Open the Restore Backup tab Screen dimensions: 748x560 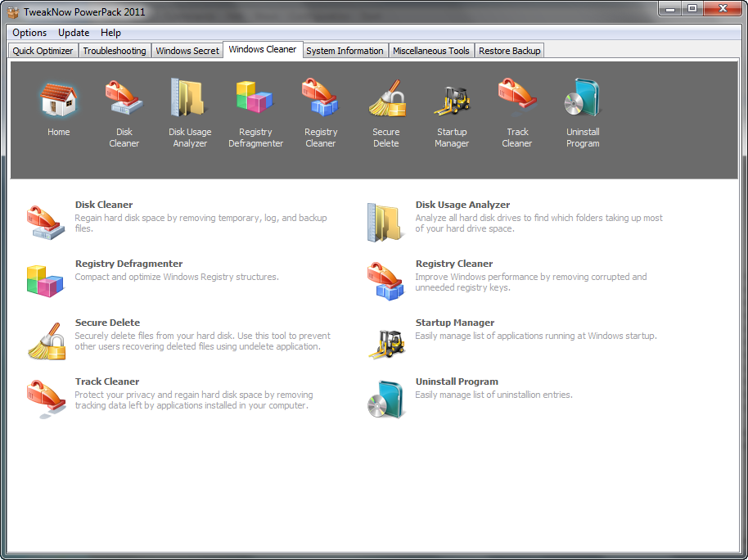coord(510,51)
